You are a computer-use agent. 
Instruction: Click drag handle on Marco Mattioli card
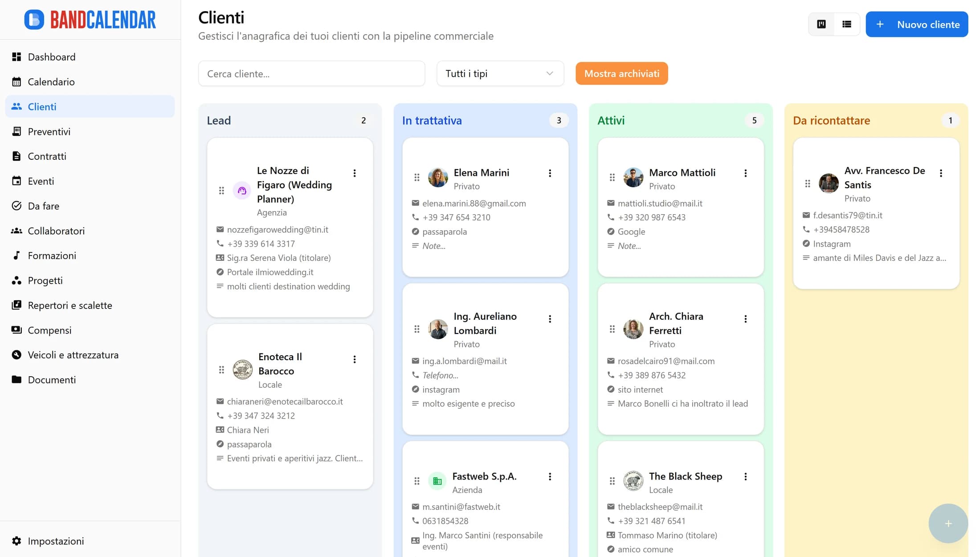click(x=612, y=177)
